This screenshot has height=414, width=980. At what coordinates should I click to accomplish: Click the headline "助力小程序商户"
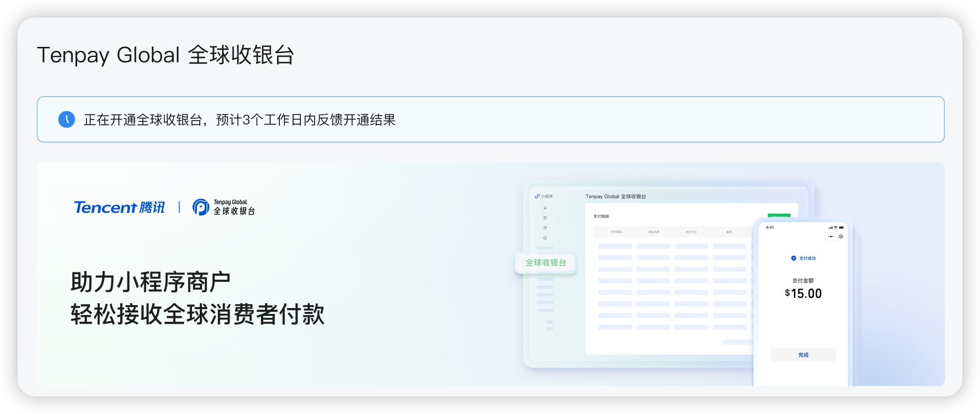[x=150, y=282]
